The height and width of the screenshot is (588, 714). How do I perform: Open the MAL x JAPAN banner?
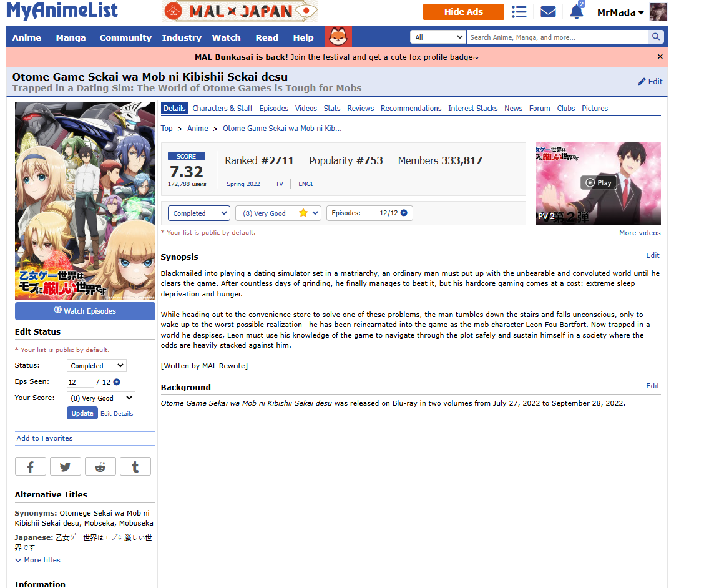[x=240, y=11]
